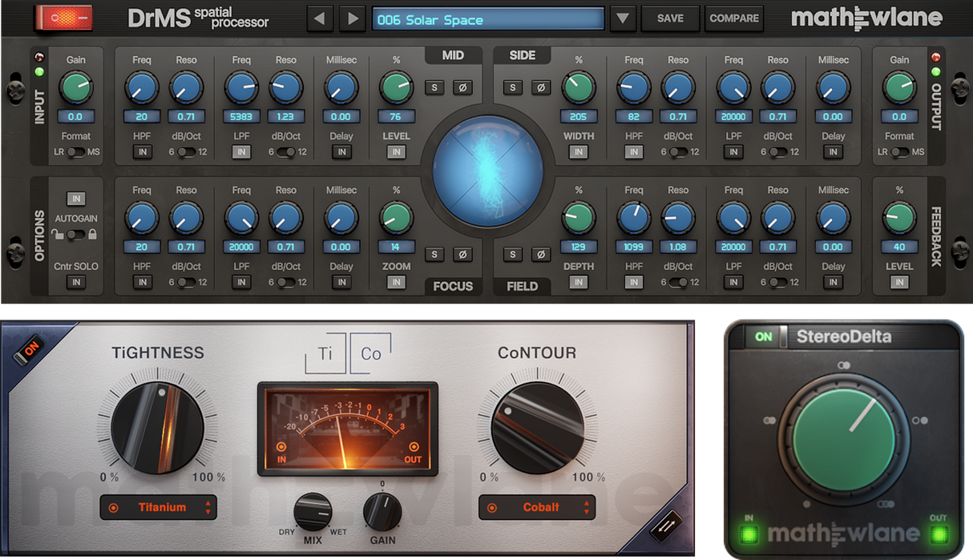
Task: Toggle the StereoDelta ON switch
Action: (766, 336)
